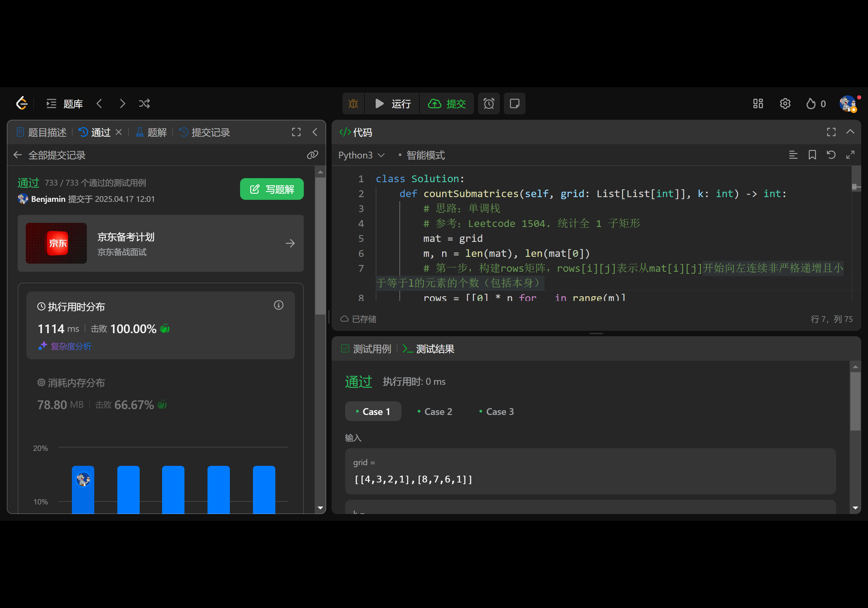Click the debug bug icon
This screenshot has width=868, height=608.
pyautogui.click(x=353, y=104)
